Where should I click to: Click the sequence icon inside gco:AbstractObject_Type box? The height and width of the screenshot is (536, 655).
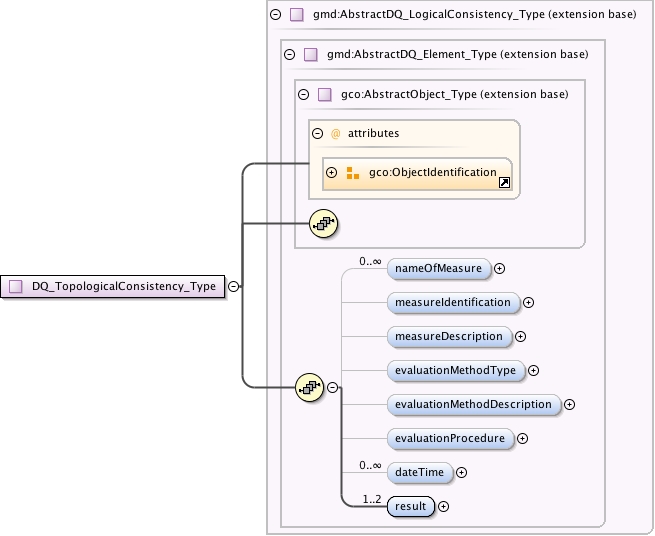pyautogui.click(x=323, y=224)
